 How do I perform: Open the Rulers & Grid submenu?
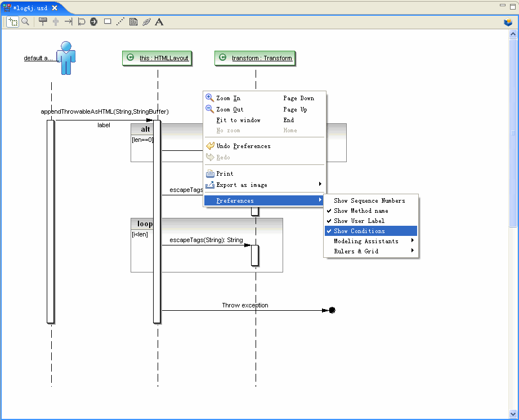(356, 251)
